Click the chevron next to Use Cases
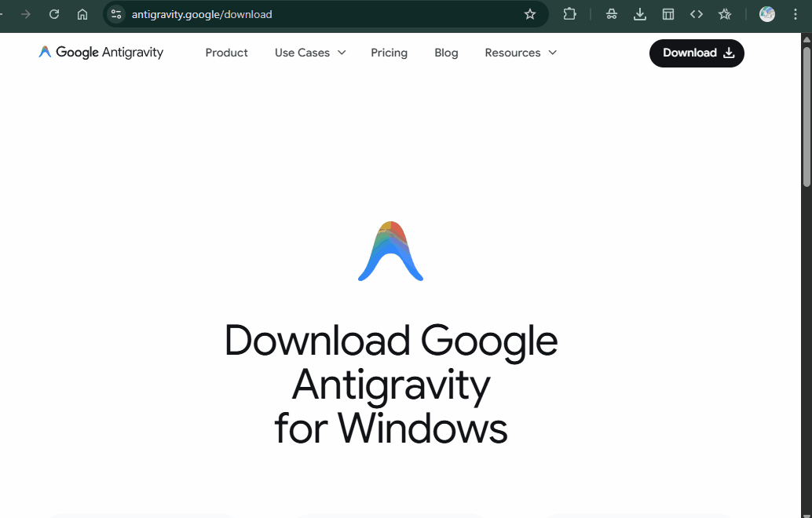Screen dimensions: 812x518 [x=342, y=53]
